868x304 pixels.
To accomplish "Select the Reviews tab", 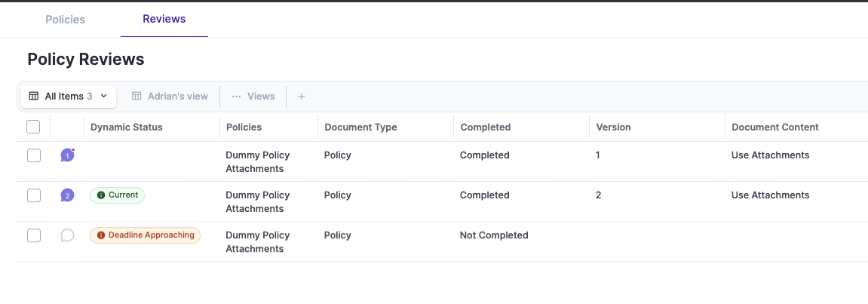I will tap(164, 19).
